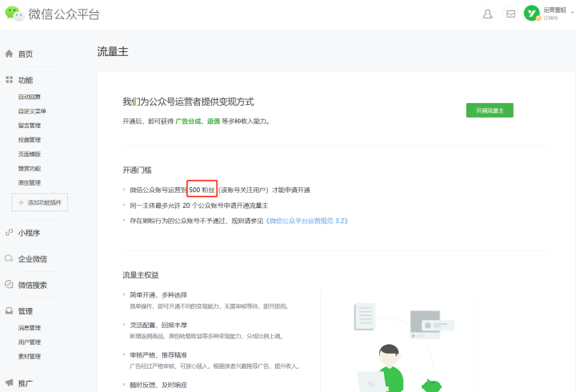Open the 《微信公众平台运营规范 3.2》 link
576x392 pixels.
[306, 221]
